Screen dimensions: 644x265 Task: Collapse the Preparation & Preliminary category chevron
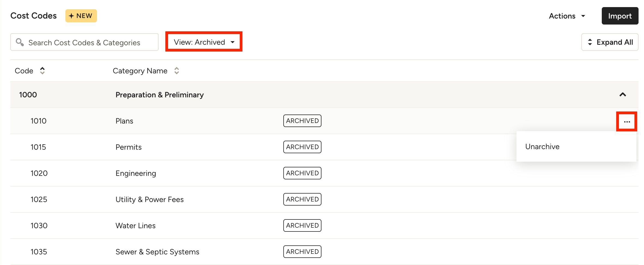[x=623, y=95]
